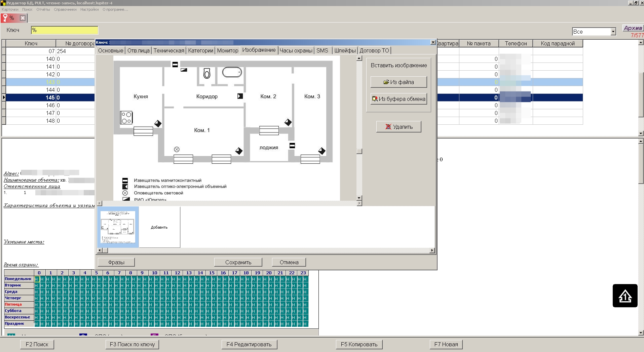Viewport: 644px width, 352px height.
Task: Switch to the Шлейфы tab
Action: pyautogui.click(x=345, y=50)
